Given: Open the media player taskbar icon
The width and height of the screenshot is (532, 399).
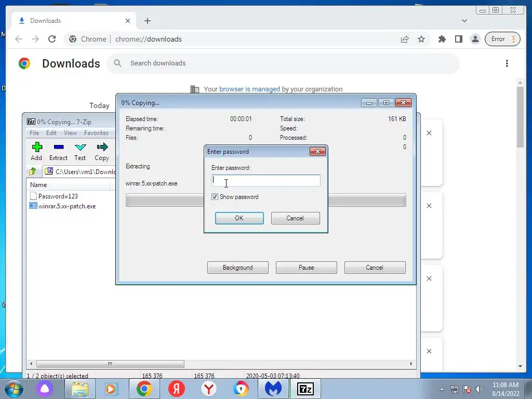Looking at the screenshot, I should (x=111, y=389).
